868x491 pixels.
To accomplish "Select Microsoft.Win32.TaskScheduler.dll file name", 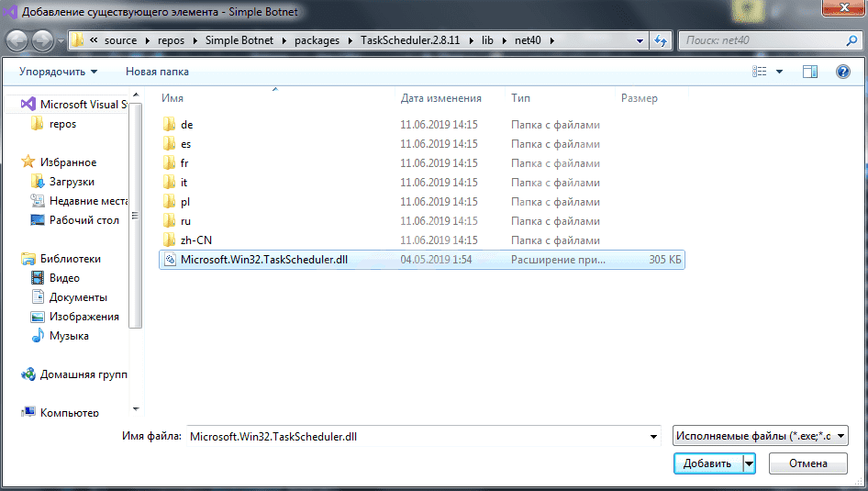I will 264,260.
